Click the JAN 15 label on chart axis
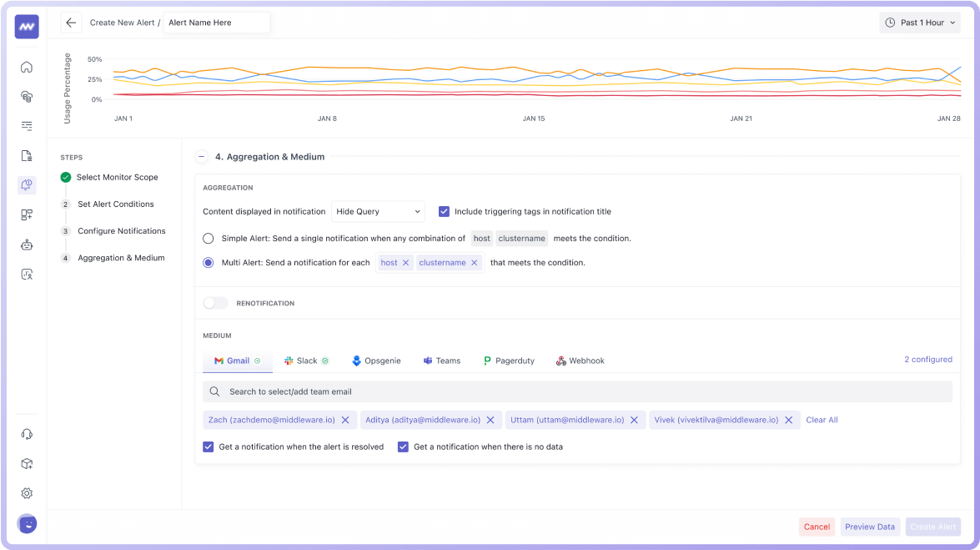Viewport: 980px width, 550px height. [534, 119]
